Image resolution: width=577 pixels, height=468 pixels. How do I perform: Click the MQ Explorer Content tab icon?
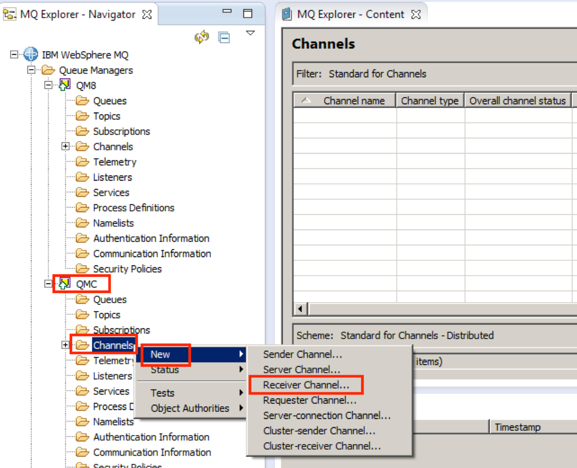tap(286, 14)
